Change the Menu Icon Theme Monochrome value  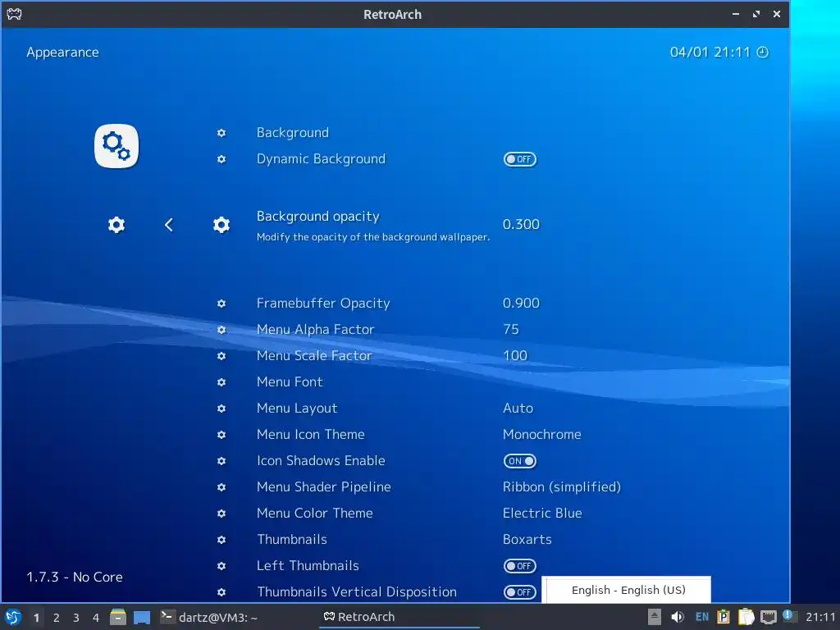tap(541, 435)
